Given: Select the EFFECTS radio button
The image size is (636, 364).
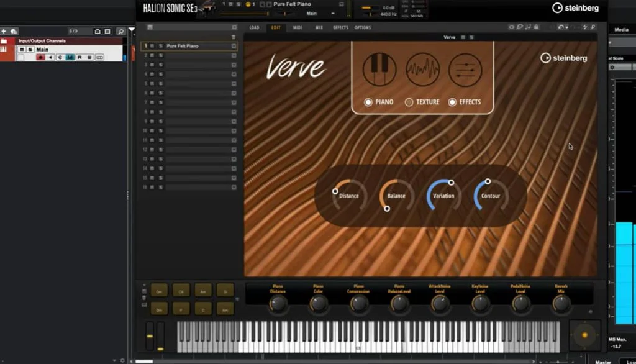Looking at the screenshot, I should 452,102.
